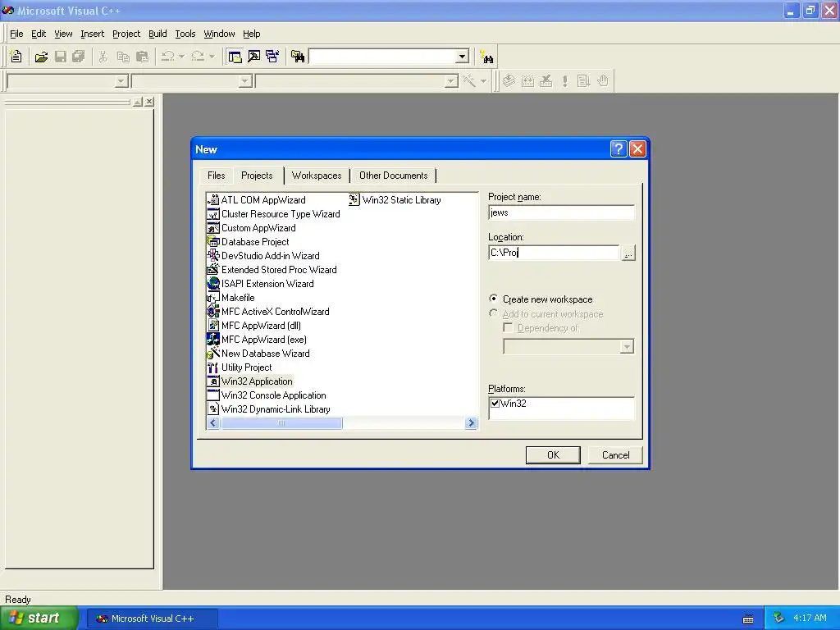Viewport: 840px width, 630px height.
Task: Select Add to current workspace radio button
Action: [493, 313]
